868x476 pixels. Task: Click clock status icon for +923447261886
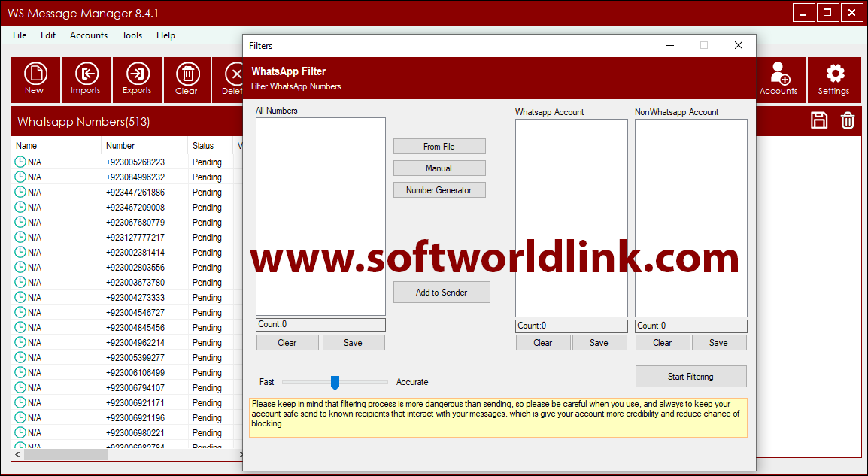(x=20, y=192)
